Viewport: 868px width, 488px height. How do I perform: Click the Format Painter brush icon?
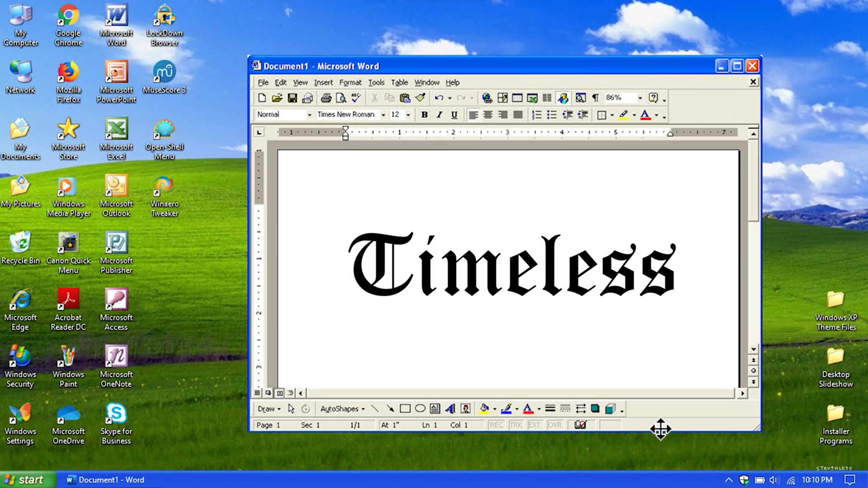pos(420,98)
